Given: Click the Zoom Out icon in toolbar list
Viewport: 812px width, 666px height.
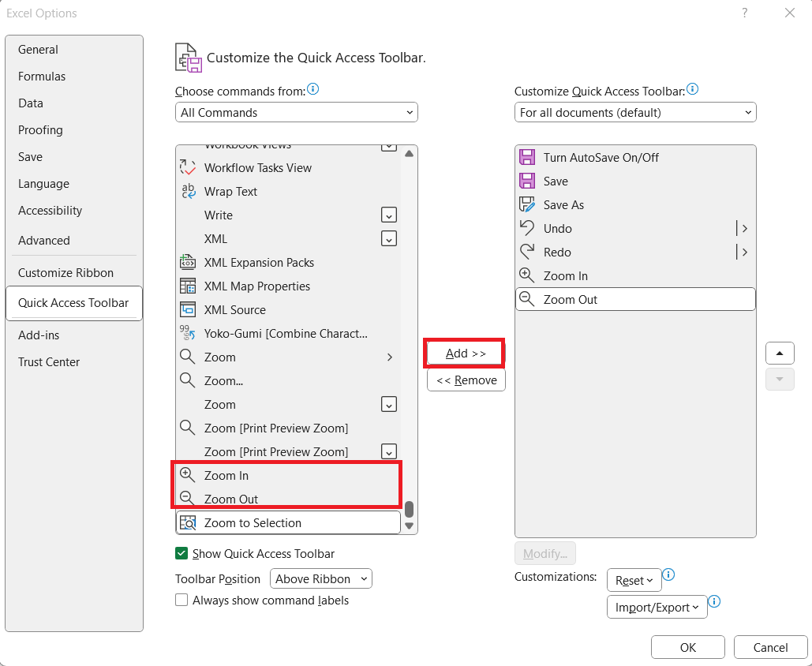Looking at the screenshot, I should (x=526, y=299).
